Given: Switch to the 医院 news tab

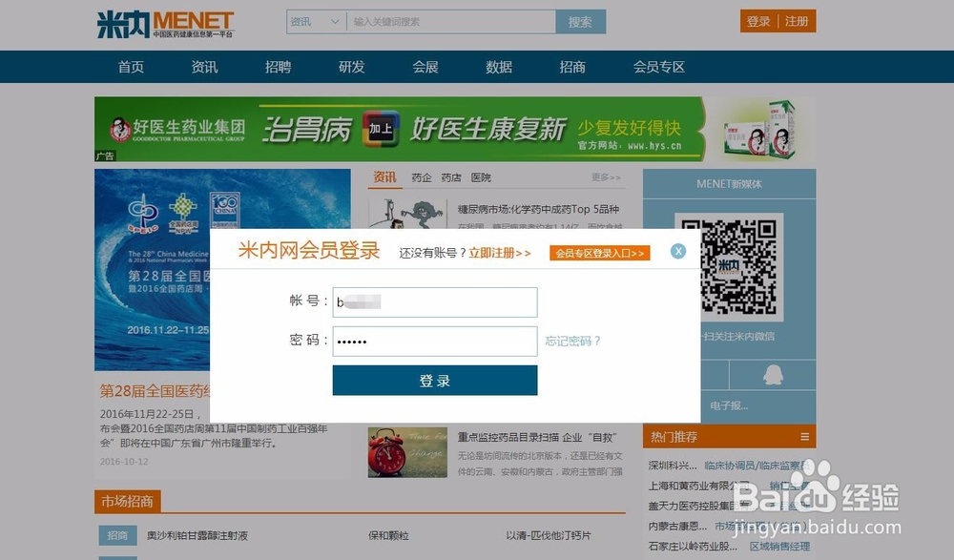Looking at the screenshot, I should tap(480, 176).
